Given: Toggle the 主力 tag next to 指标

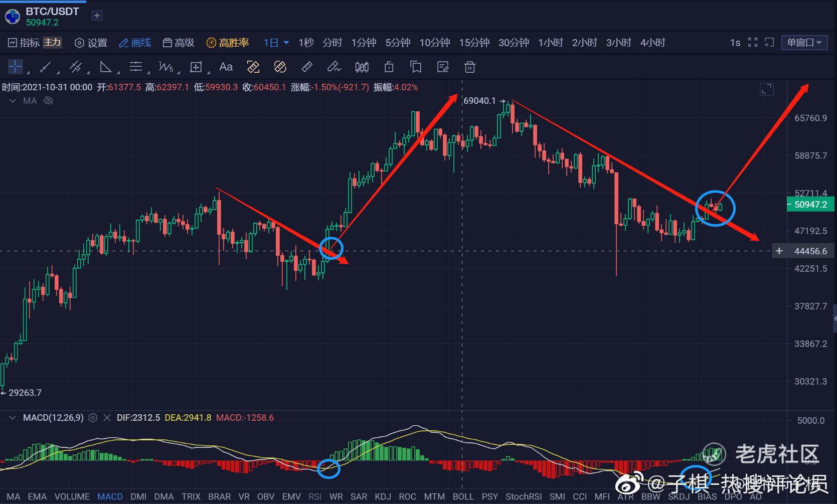Looking at the screenshot, I should (x=52, y=43).
